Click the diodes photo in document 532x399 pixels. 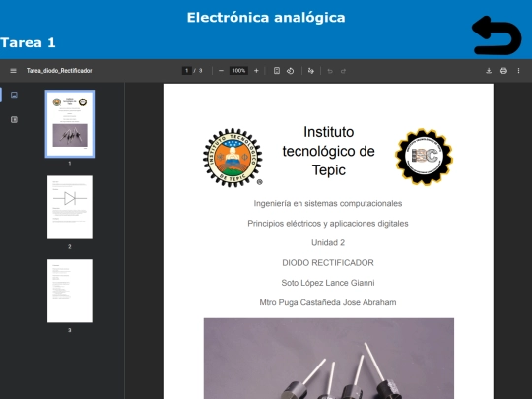click(329, 359)
